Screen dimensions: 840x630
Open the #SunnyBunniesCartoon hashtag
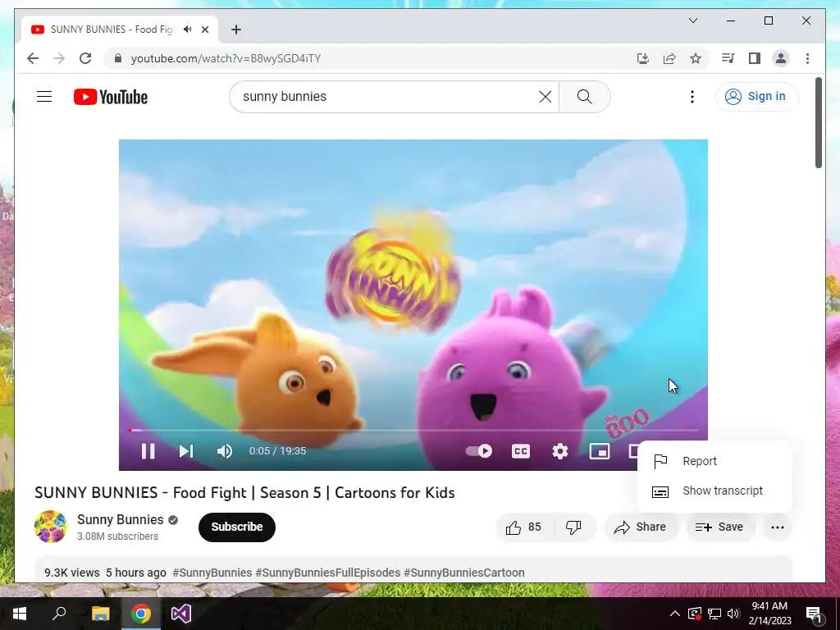(x=464, y=573)
